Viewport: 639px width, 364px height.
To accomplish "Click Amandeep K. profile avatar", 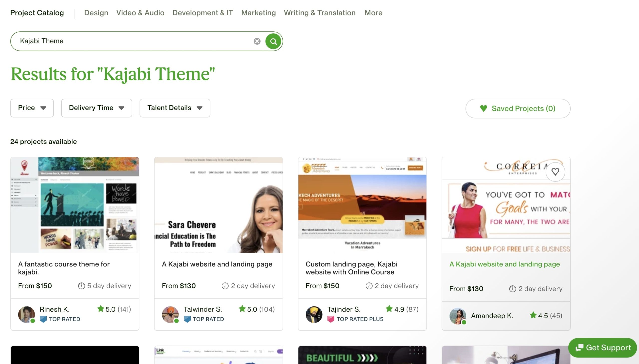I will pos(458,316).
